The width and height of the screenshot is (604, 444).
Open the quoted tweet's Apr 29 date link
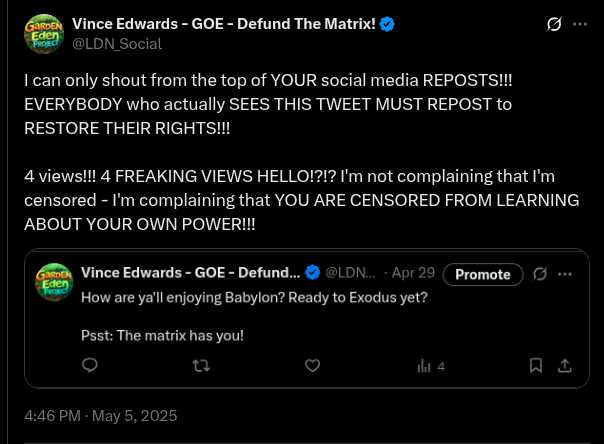[413, 273]
